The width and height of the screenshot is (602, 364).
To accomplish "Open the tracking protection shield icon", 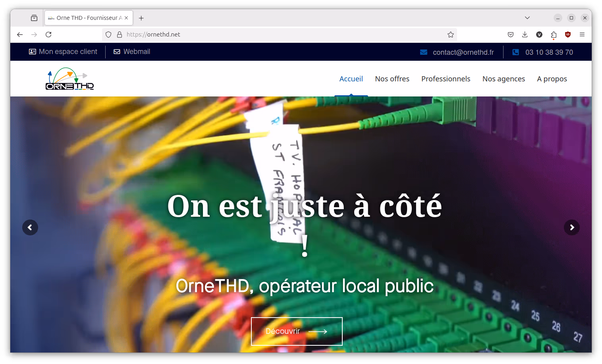I will [x=108, y=35].
